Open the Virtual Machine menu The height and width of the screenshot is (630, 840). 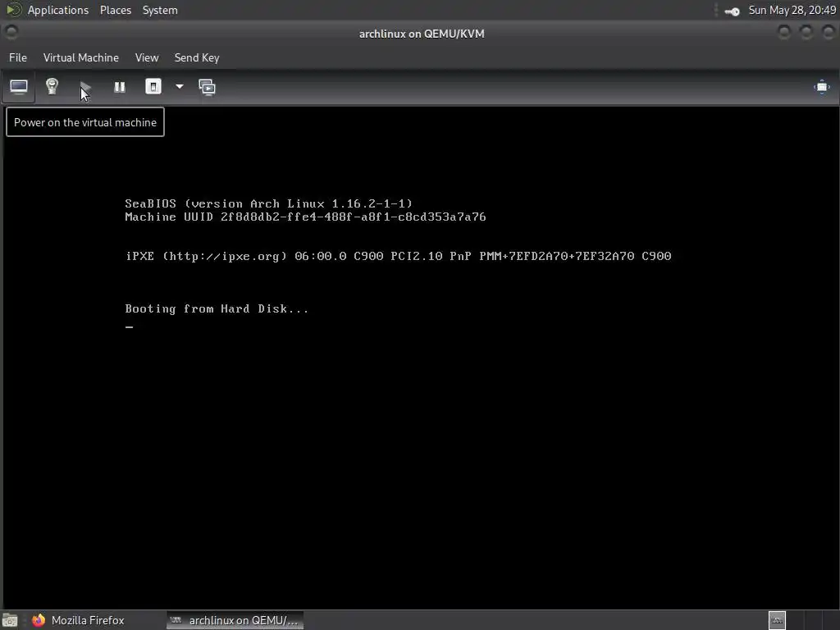pos(81,57)
